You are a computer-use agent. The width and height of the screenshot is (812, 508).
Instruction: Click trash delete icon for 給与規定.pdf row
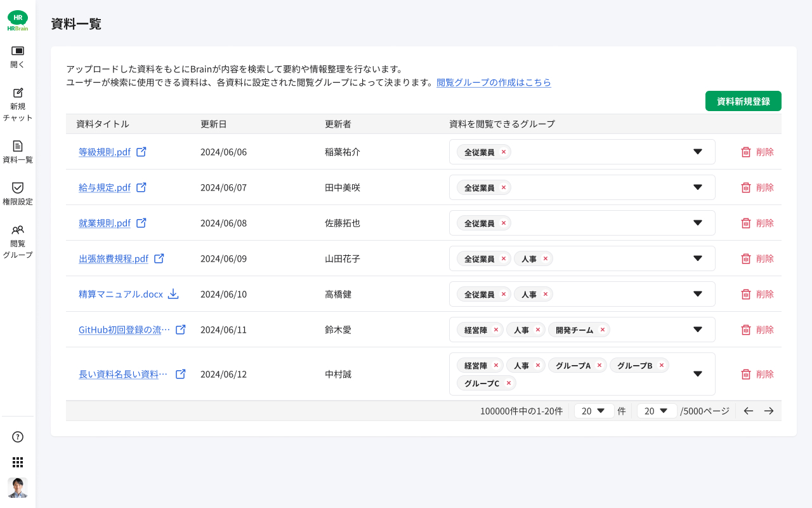746,187
